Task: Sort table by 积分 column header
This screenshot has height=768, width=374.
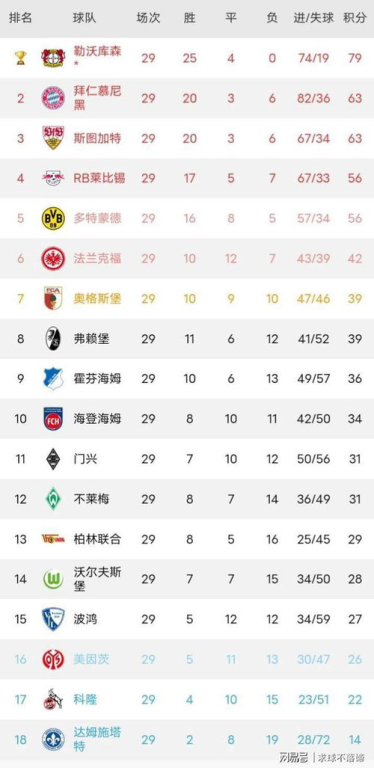Action: (354, 18)
